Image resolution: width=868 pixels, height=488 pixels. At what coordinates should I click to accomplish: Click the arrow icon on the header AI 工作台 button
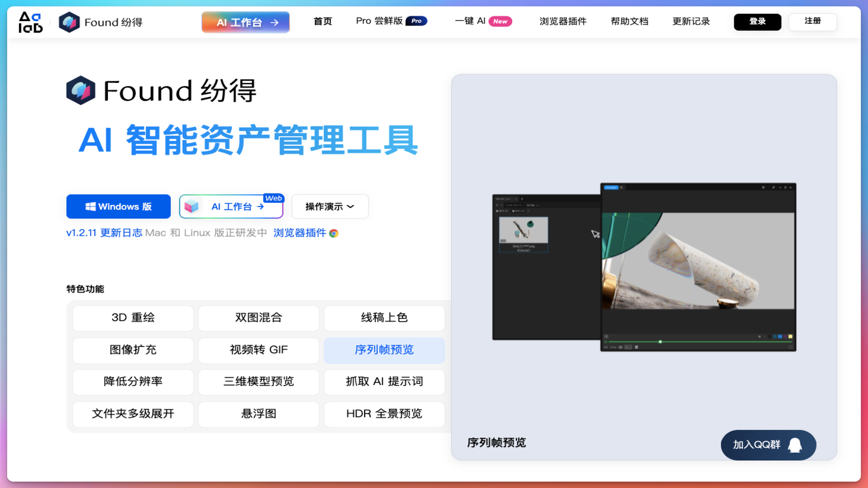click(x=275, y=22)
